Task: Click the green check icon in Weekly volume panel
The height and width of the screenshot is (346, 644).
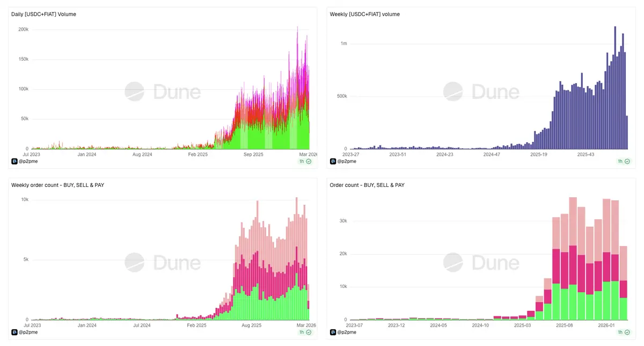Action: [627, 161]
